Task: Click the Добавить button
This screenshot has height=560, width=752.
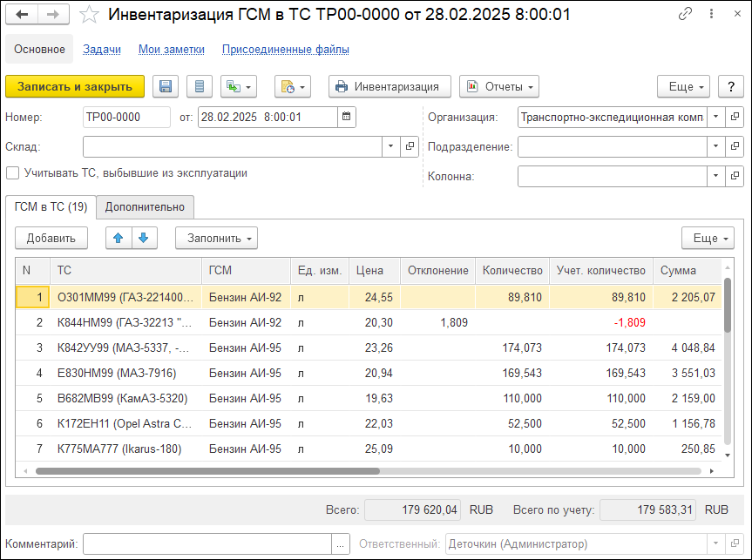Action: pyautogui.click(x=51, y=238)
